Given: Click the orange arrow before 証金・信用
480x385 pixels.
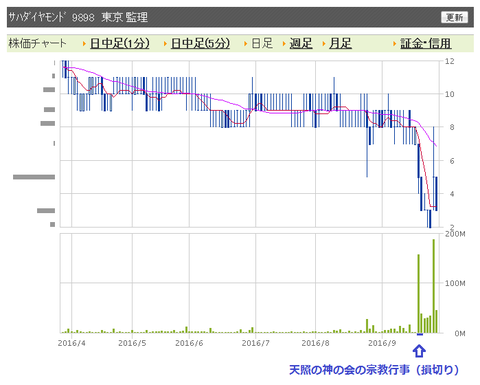Looking at the screenshot, I should click(395, 44).
